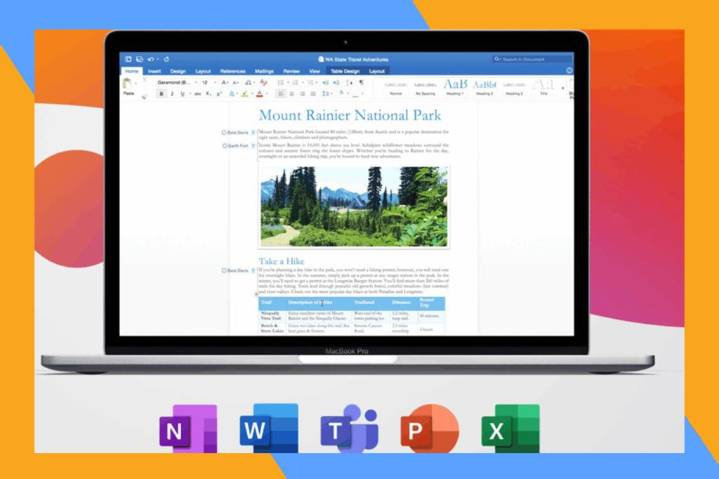The image size is (719, 479).
Task: Click the Clear Formatting eraser icon
Action: coord(264,83)
